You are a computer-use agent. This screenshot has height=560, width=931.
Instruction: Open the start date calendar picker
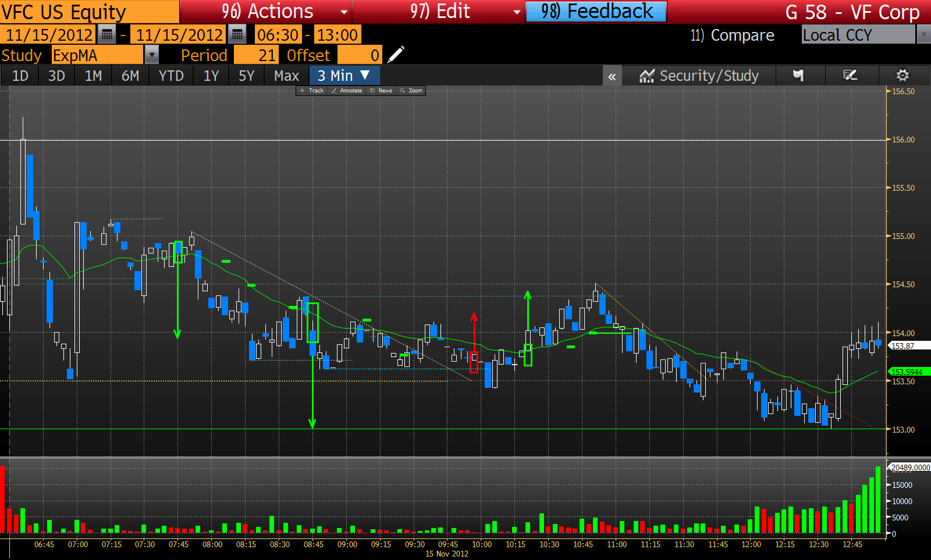pyautogui.click(x=106, y=35)
